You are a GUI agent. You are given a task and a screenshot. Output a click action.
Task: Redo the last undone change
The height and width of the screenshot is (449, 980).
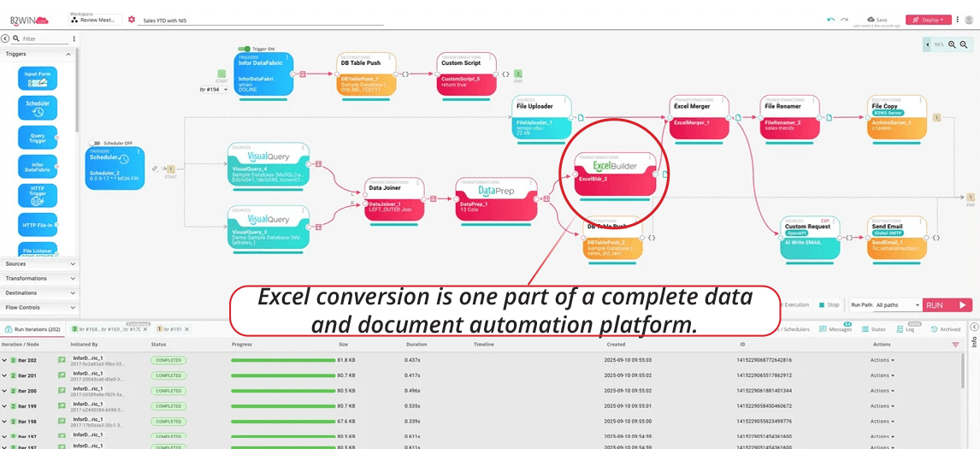(x=844, y=20)
